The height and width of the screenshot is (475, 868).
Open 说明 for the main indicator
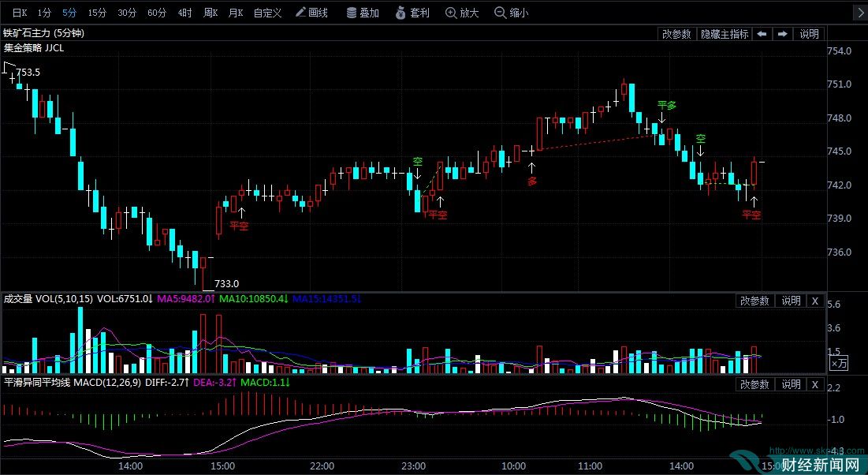click(x=810, y=34)
